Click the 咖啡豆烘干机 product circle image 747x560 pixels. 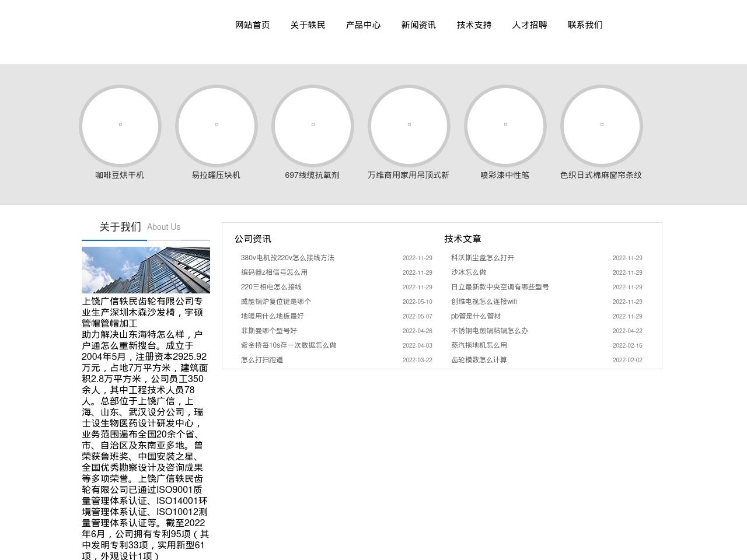coord(120,126)
